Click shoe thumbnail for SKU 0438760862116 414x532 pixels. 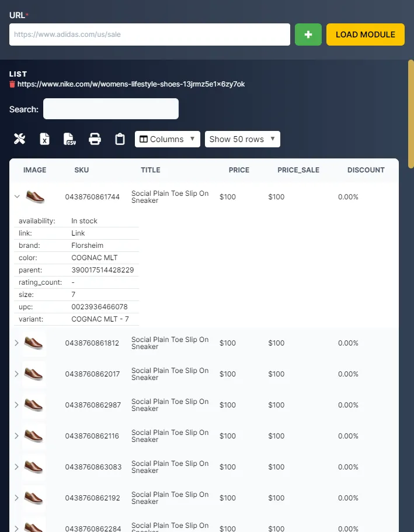coord(34,436)
